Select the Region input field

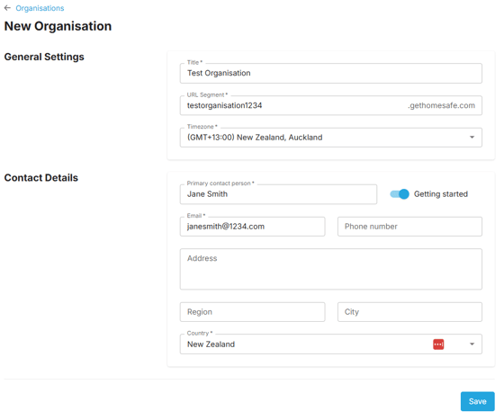(x=252, y=312)
